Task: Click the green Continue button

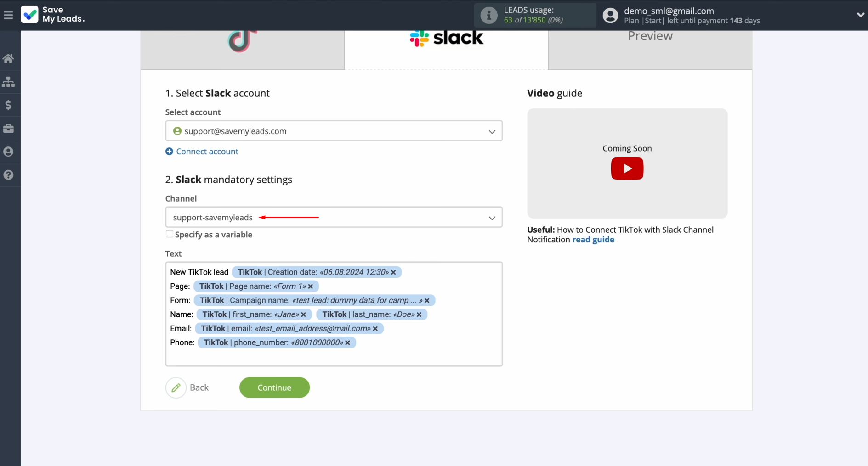Action: point(274,387)
